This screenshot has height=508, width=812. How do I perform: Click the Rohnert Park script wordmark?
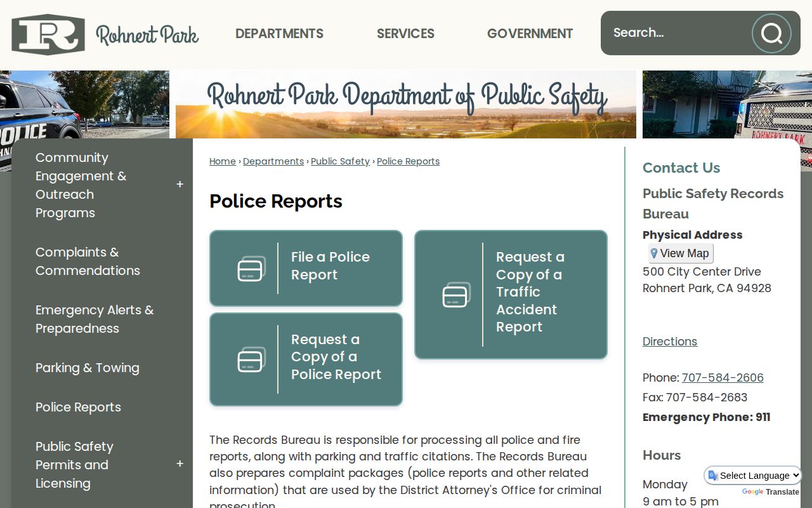[147, 34]
